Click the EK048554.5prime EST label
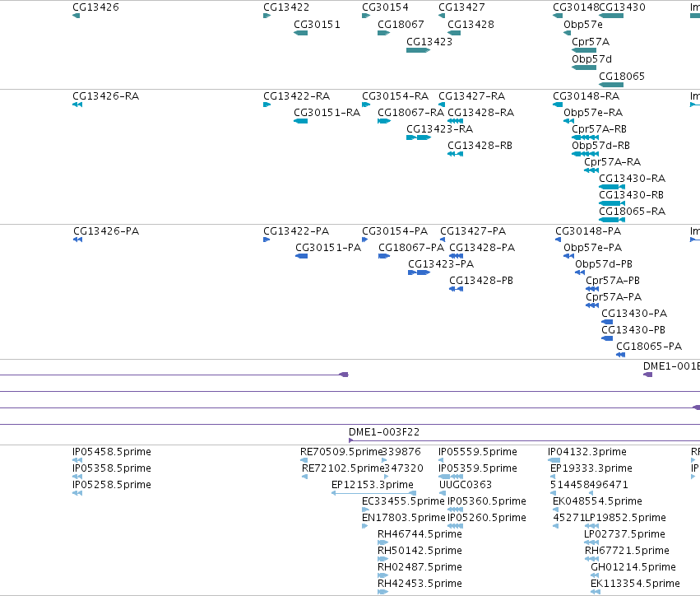 (x=597, y=501)
